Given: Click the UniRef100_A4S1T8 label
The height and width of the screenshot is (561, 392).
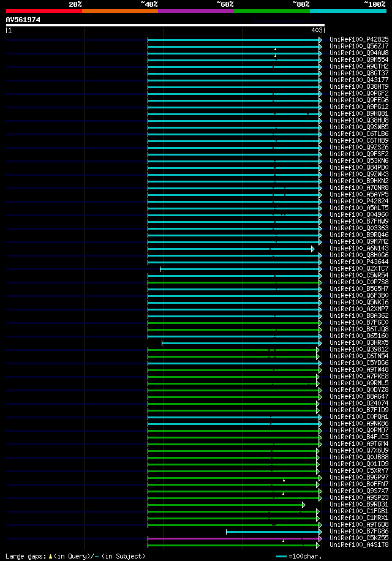Looking at the screenshot, I should [359, 545].
